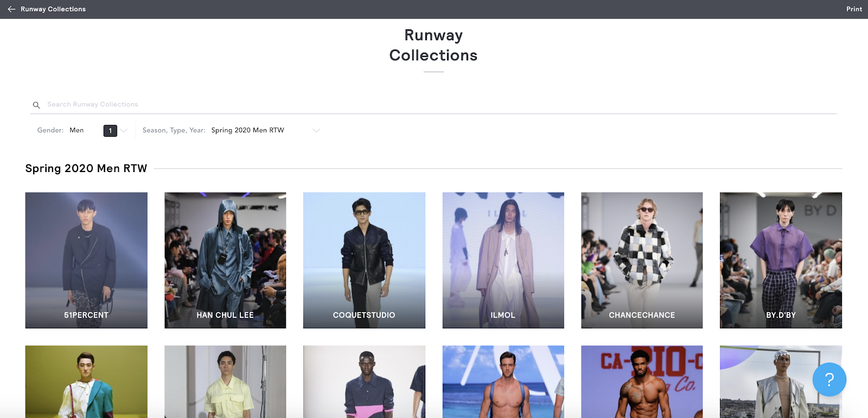Click the Spring 2020 Men RTW section heading
The image size is (868, 418).
click(86, 168)
